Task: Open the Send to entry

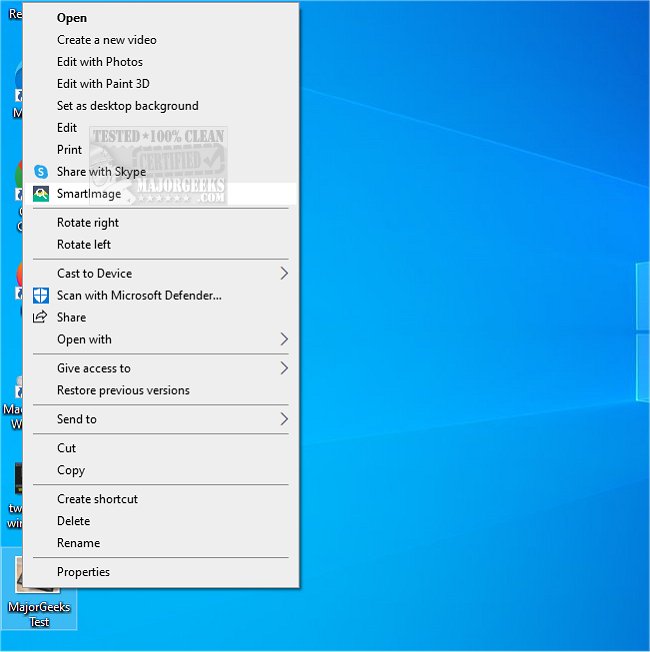Action: point(161,419)
